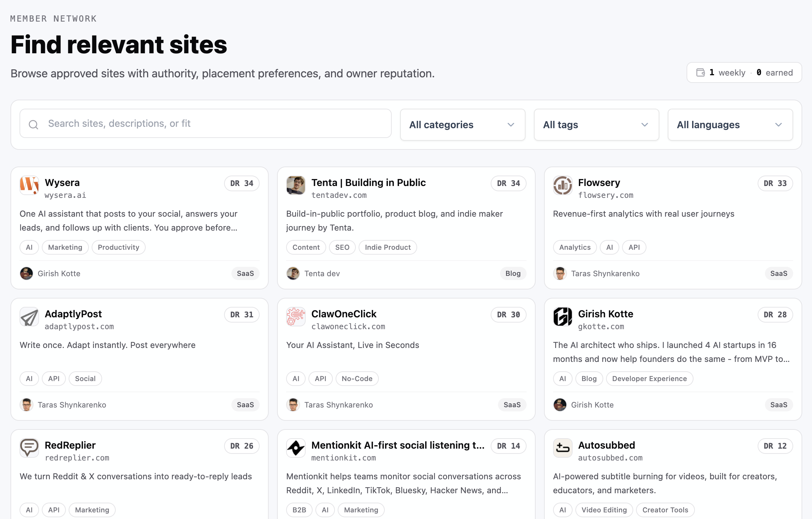The height and width of the screenshot is (519, 812).
Task: Open the Autosubbed site title
Action: coord(606,445)
